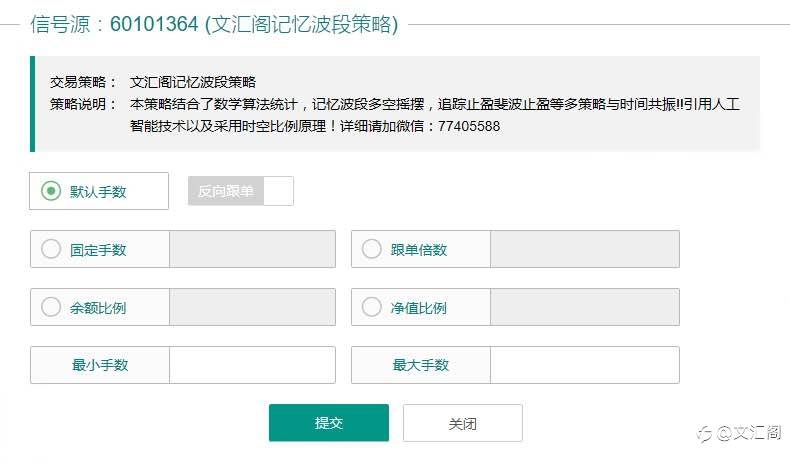Viewport: 790px width, 465px height.
Task: Toggle the 反向跟单 switch
Action: (241, 191)
